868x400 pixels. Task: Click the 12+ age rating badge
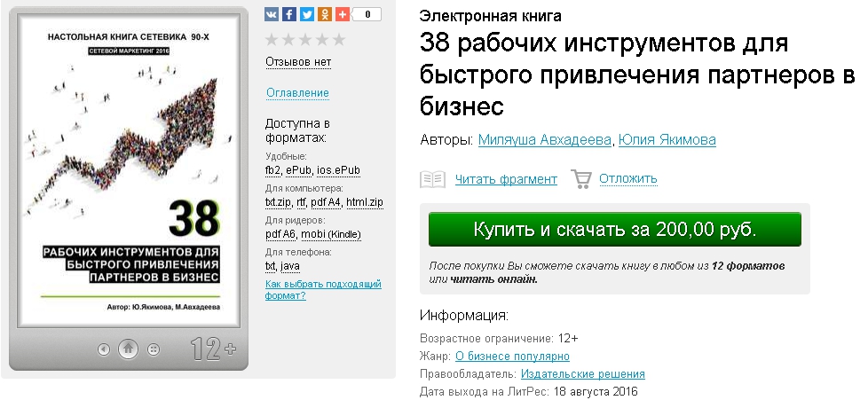coord(213,349)
